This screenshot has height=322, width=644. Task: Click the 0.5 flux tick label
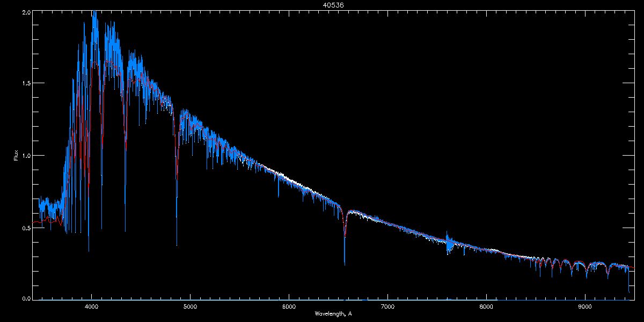point(25,228)
